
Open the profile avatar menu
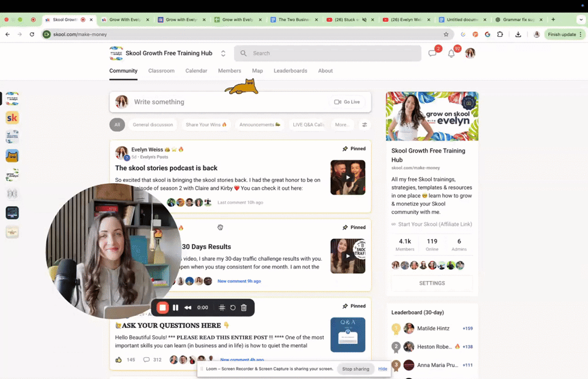click(470, 53)
